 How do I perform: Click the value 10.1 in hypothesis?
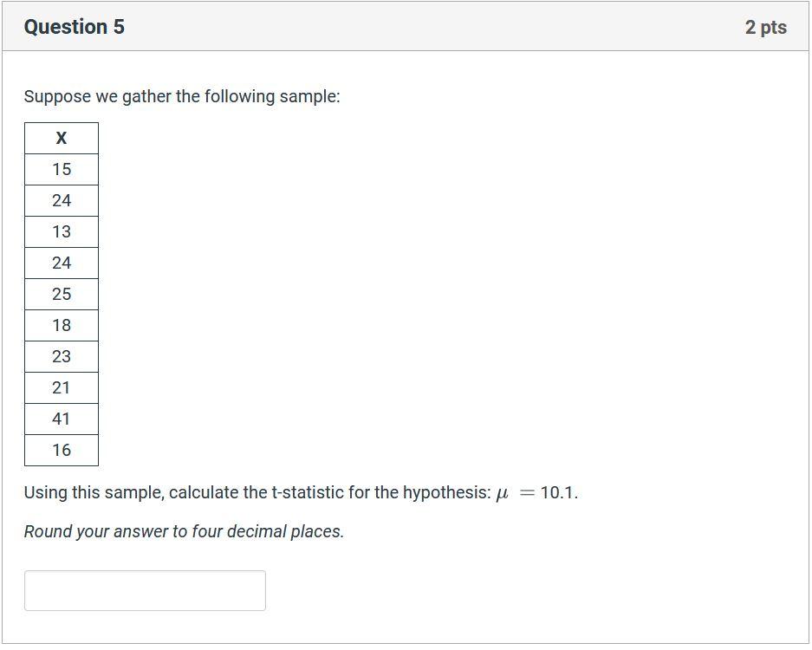point(557,492)
